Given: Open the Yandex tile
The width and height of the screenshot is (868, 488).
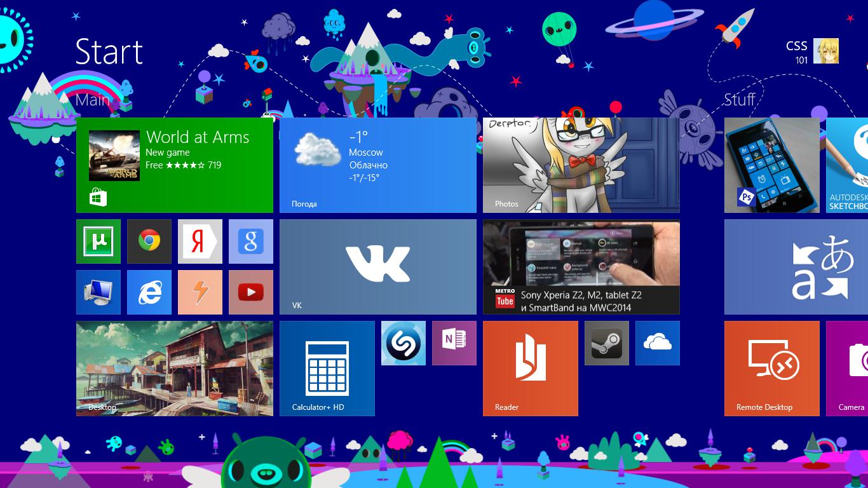Looking at the screenshot, I should (200, 241).
